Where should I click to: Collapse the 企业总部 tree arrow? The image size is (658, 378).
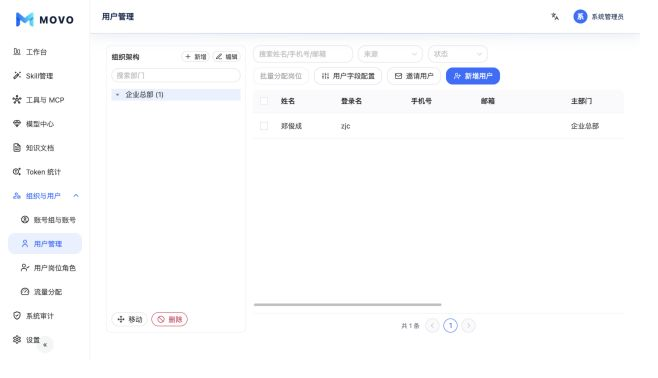[x=118, y=95]
